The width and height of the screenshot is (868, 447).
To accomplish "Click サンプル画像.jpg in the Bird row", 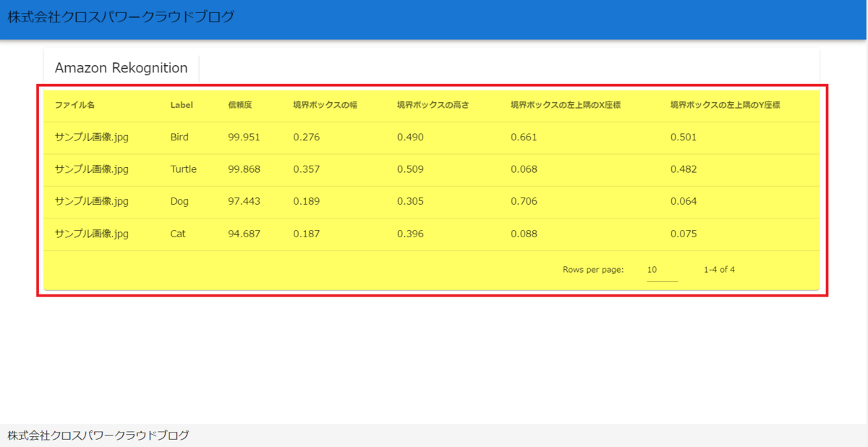I will [92, 137].
